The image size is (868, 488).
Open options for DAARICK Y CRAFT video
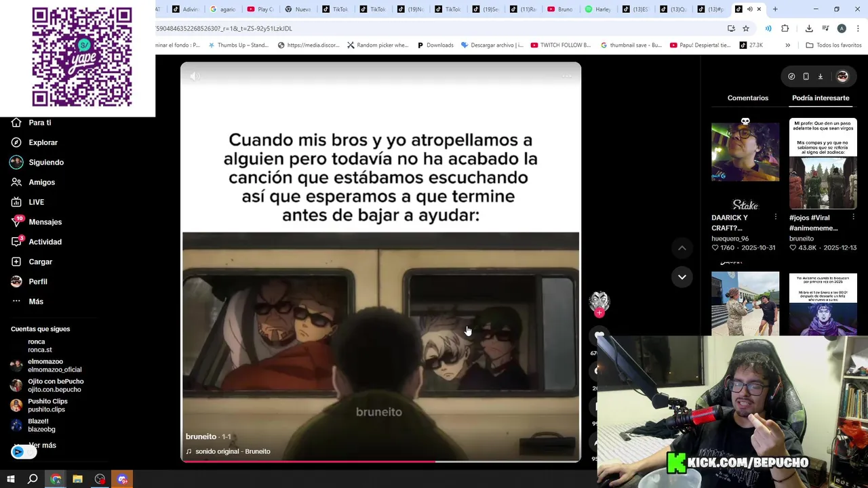coord(776,218)
